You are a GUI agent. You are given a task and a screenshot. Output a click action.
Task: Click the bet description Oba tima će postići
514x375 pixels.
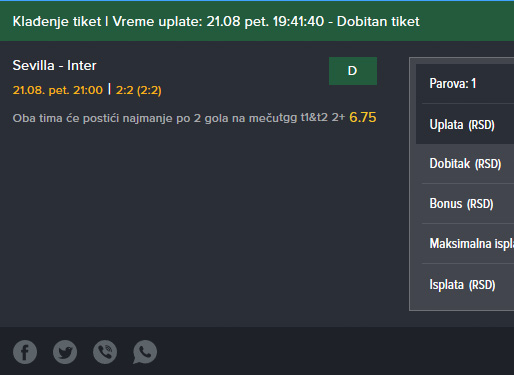pyautogui.click(x=147, y=118)
